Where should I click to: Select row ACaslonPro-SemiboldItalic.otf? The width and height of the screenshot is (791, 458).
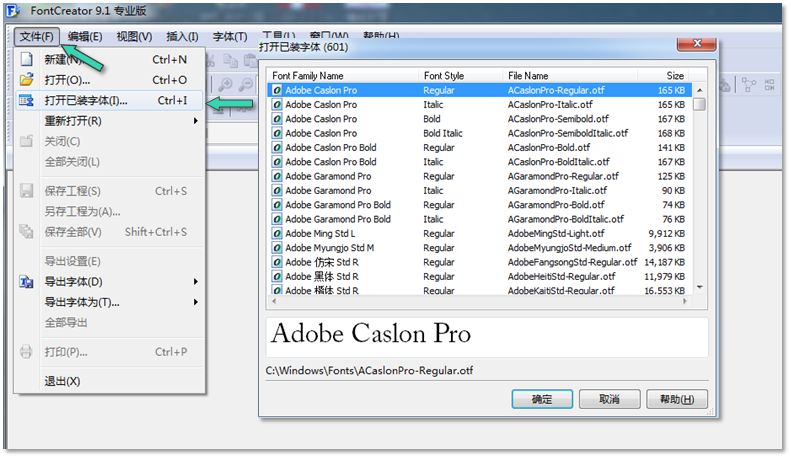pos(479,133)
